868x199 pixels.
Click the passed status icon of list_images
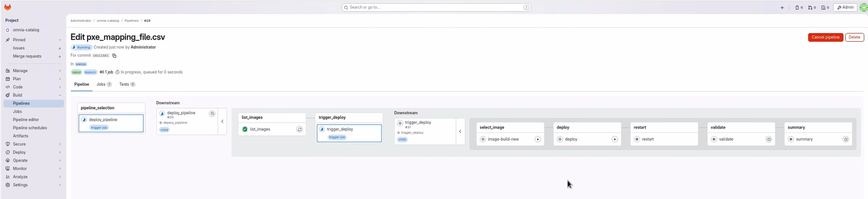[x=245, y=129]
